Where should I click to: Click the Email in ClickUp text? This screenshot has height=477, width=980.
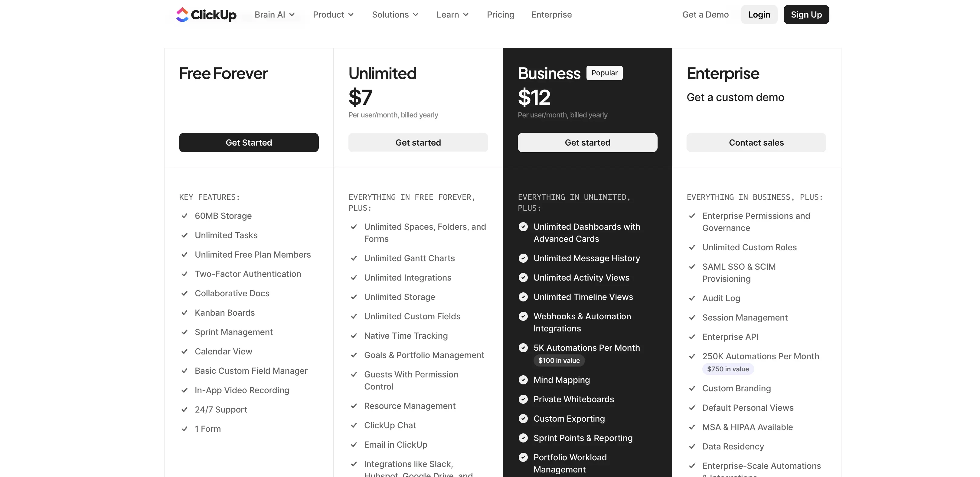(x=396, y=445)
